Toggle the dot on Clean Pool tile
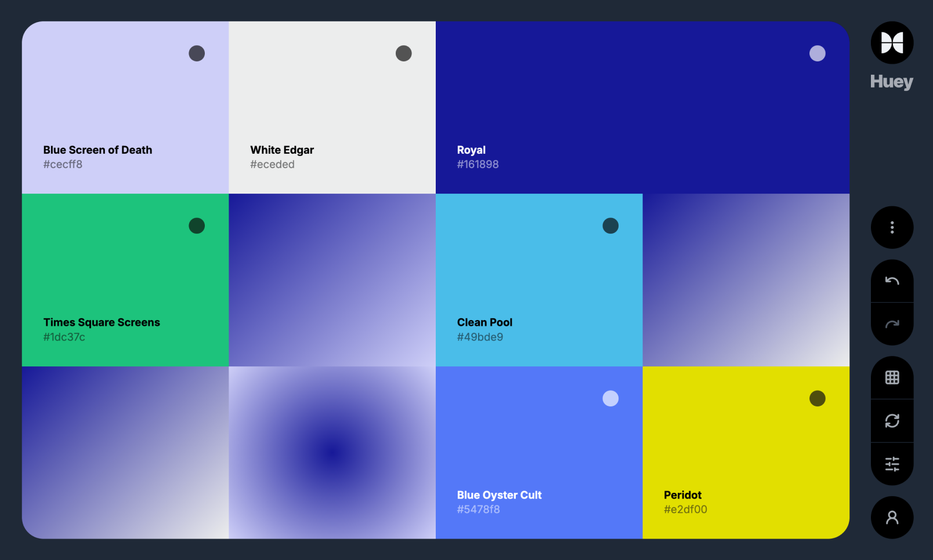The width and height of the screenshot is (933, 560). coord(610,226)
